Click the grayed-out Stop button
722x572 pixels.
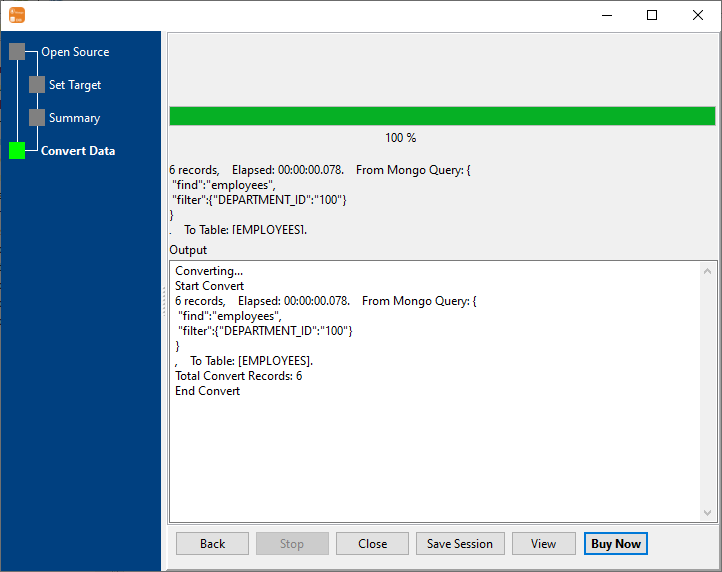tap(292, 544)
